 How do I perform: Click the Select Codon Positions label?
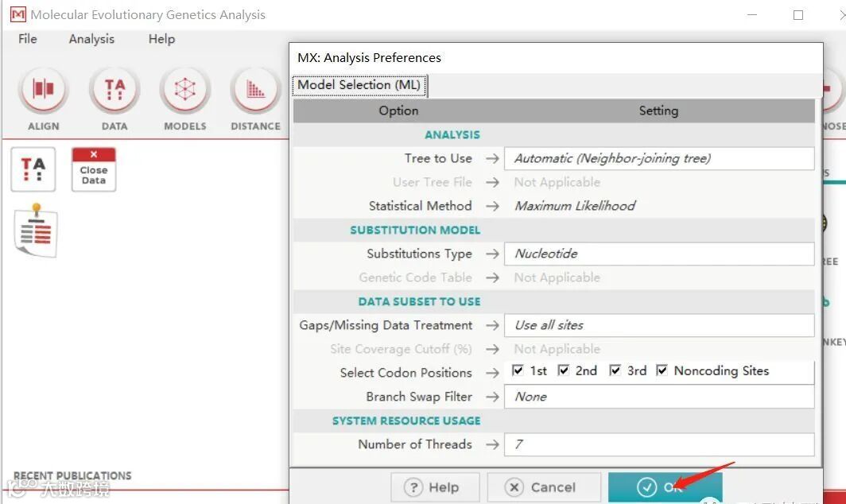point(406,373)
